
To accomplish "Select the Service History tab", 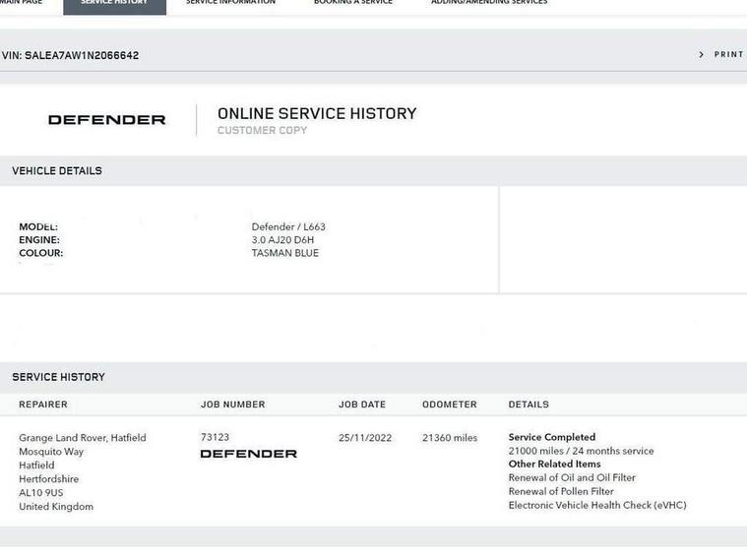I will pos(114,4).
